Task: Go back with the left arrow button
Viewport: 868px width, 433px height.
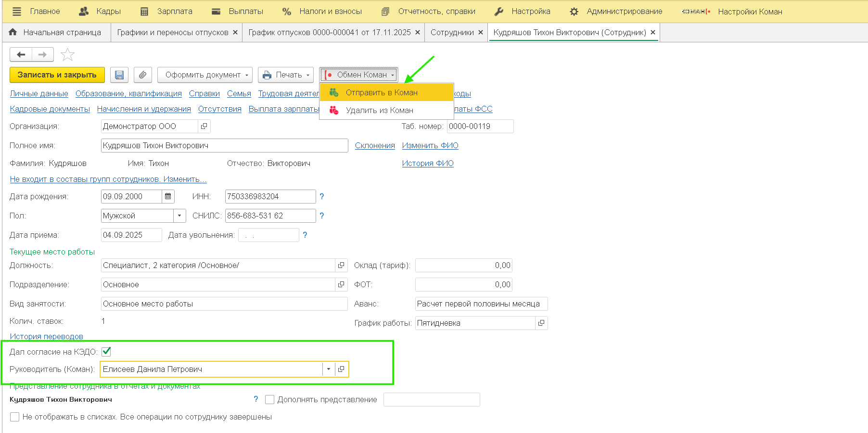Action: click(21, 55)
